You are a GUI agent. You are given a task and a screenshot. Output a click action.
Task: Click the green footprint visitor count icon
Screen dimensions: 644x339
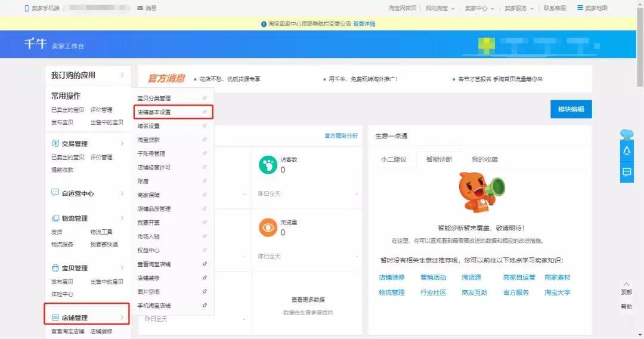268,165
